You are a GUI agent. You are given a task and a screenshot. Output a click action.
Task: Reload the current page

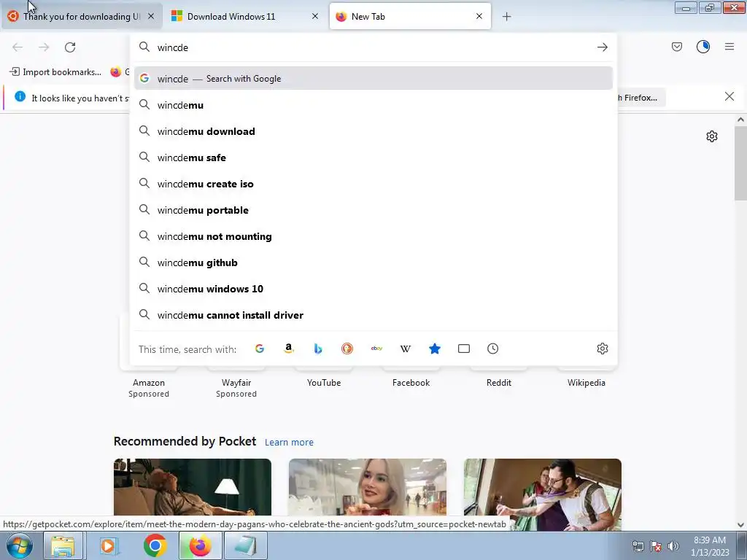70,47
